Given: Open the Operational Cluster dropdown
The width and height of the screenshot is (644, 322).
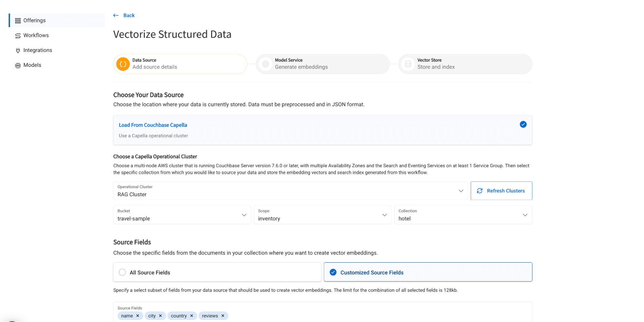Looking at the screenshot, I should (290, 191).
